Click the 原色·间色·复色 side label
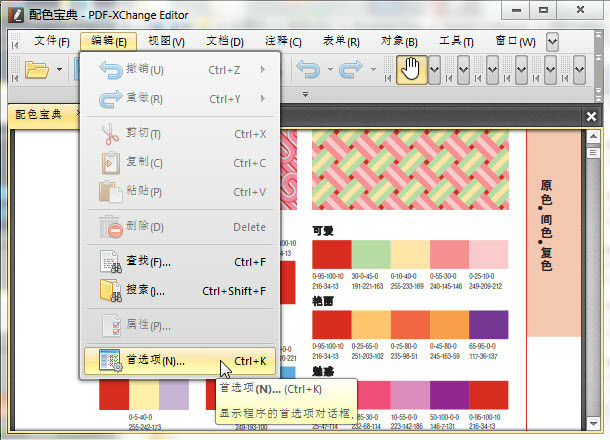The height and width of the screenshot is (440, 610). tap(546, 225)
